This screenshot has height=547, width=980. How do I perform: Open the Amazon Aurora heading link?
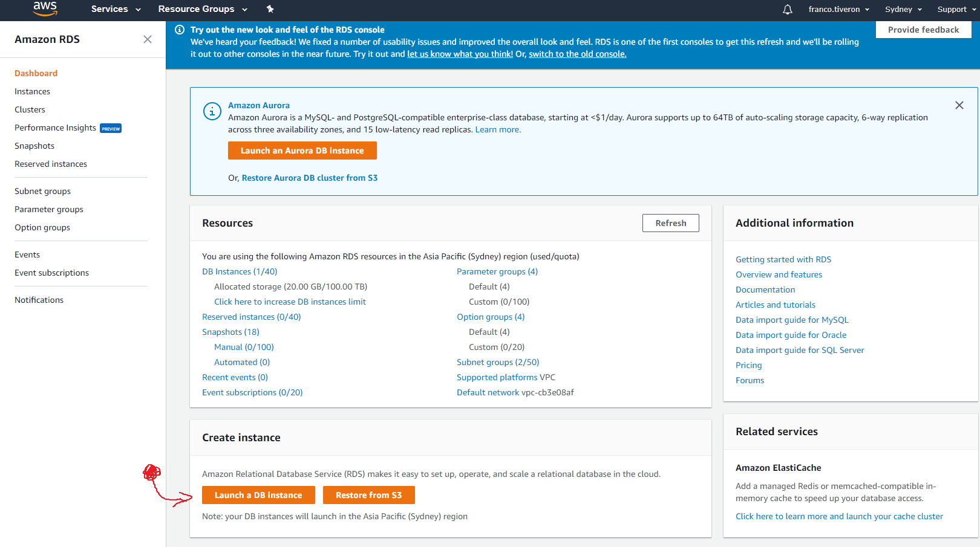tap(259, 105)
